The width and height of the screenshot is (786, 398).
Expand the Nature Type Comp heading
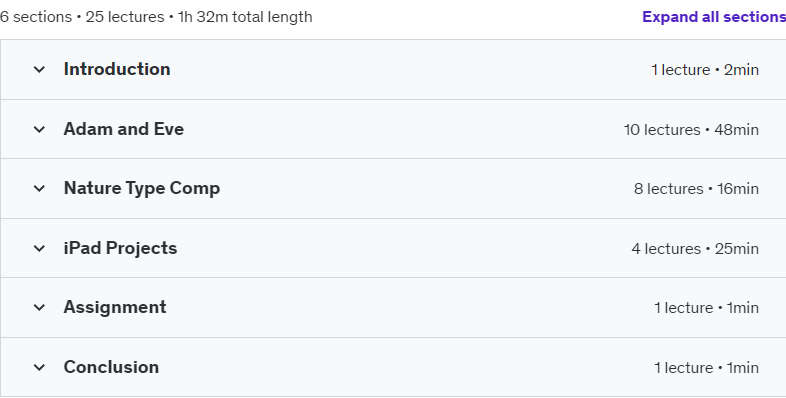click(142, 188)
